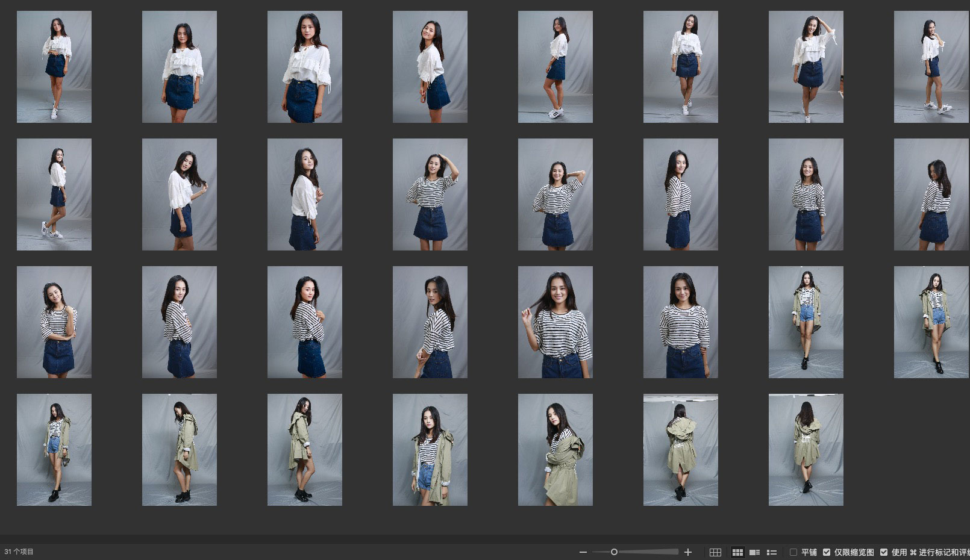The height and width of the screenshot is (560, 970).
Task: Click the plus icon to enlarge thumbnails
Action: pyautogui.click(x=688, y=552)
